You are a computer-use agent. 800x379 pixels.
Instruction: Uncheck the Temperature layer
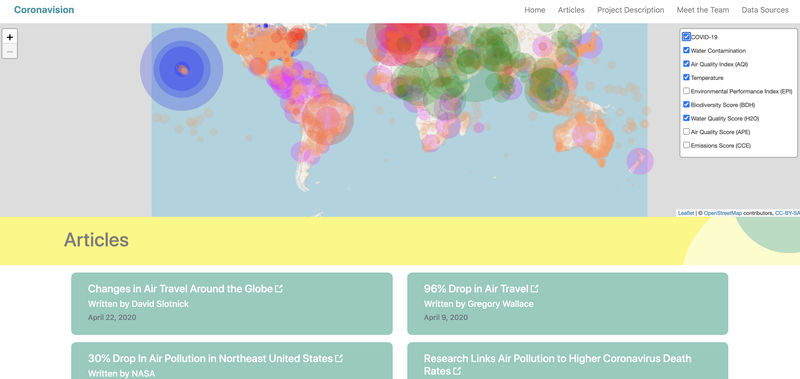[x=686, y=78]
